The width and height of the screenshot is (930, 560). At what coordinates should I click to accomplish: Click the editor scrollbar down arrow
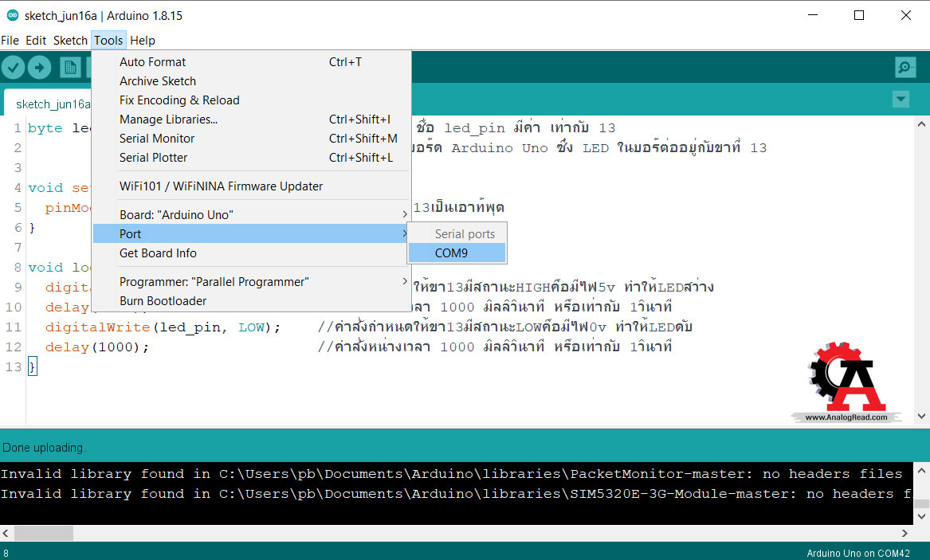921,416
